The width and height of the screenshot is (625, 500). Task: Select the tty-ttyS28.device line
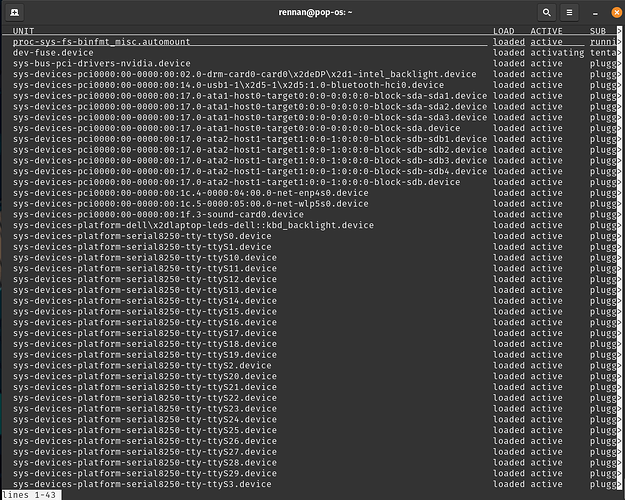(x=145, y=462)
